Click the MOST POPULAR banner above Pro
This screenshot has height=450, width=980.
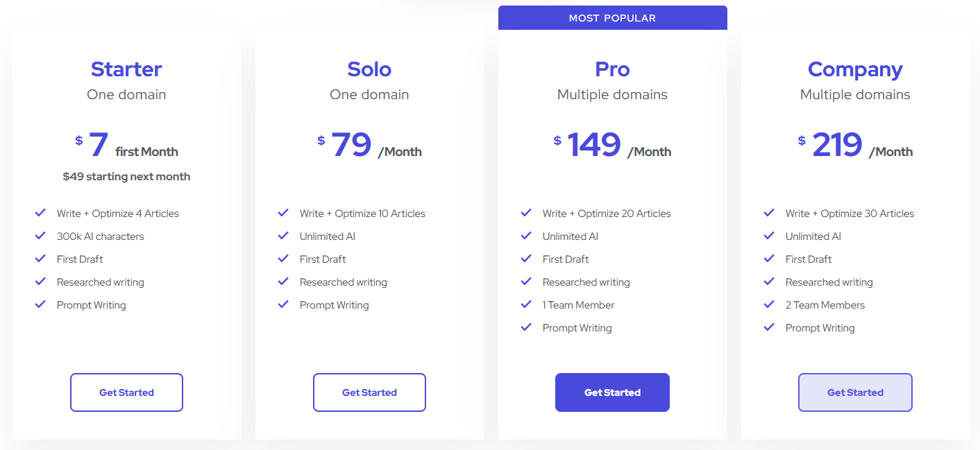coord(612,17)
